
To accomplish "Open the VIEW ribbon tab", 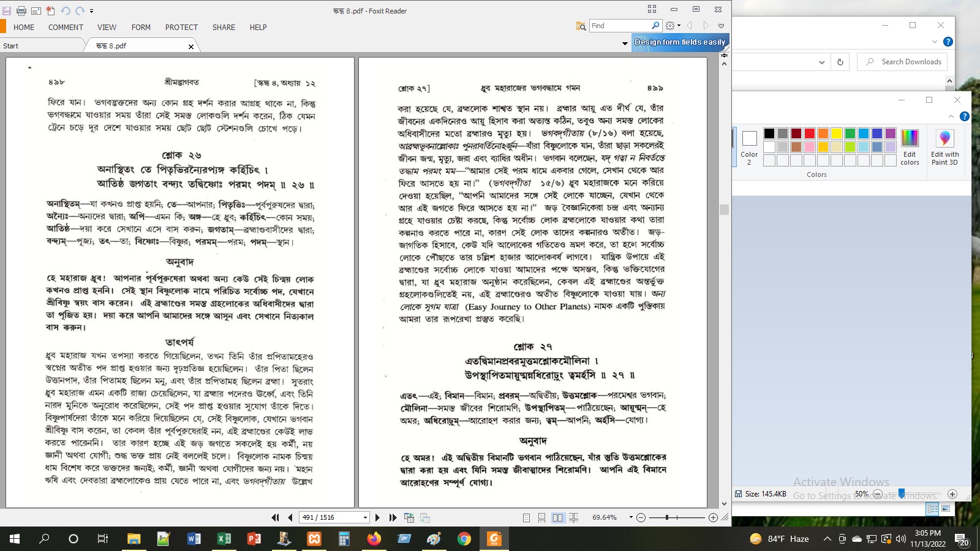I will [x=107, y=28].
